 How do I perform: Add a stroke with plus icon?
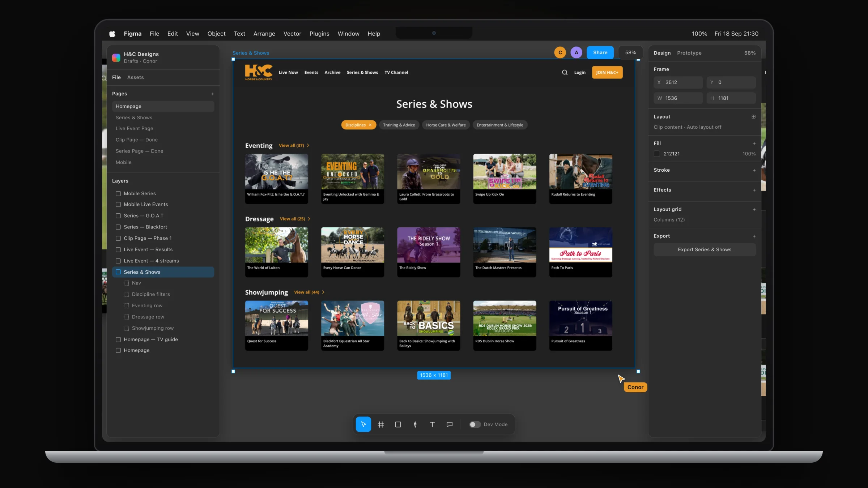(754, 170)
